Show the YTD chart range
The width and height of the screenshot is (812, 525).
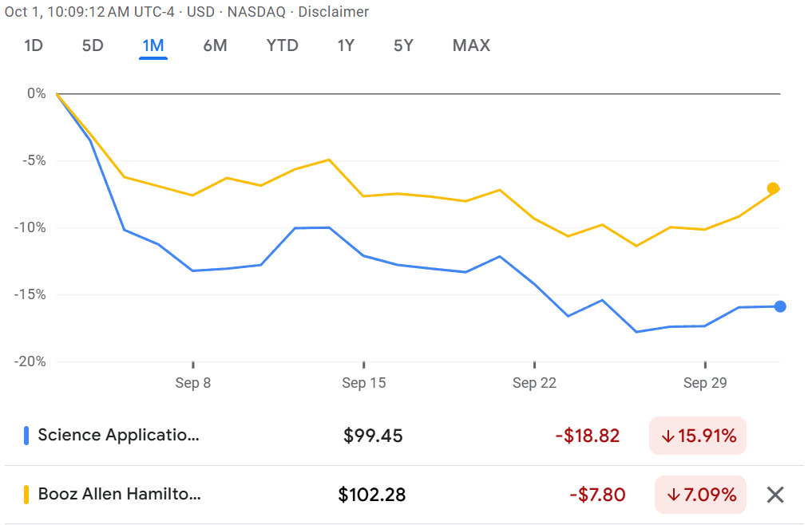point(282,45)
